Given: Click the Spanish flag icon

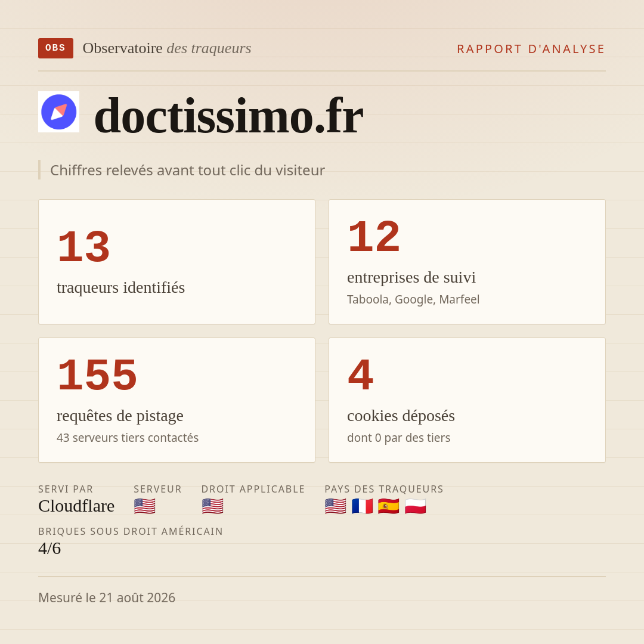Looking at the screenshot, I should click(x=389, y=506).
